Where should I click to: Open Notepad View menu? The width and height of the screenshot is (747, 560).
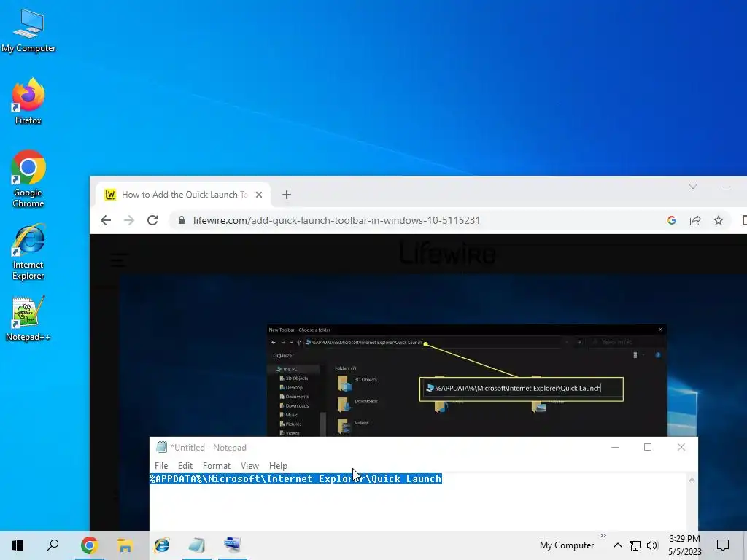tap(249, 466)
